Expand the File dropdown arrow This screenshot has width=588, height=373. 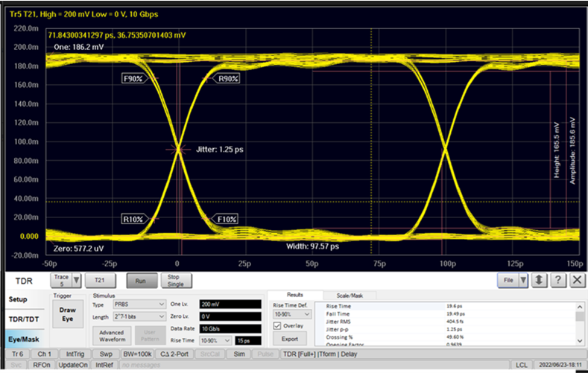click(523, 280)
